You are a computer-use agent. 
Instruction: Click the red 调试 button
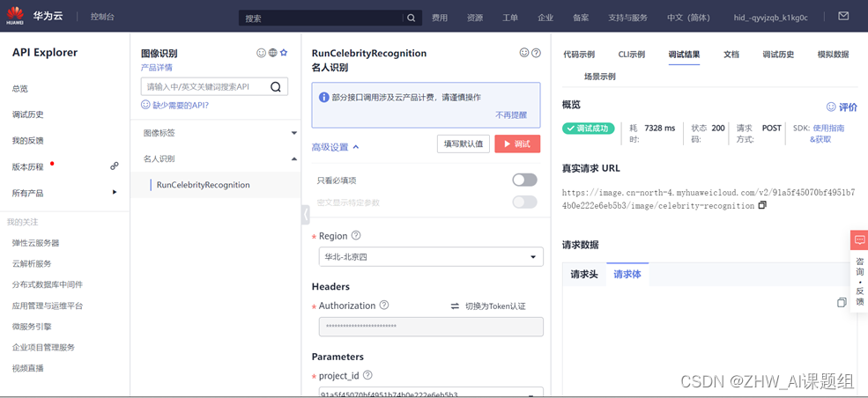517,144
